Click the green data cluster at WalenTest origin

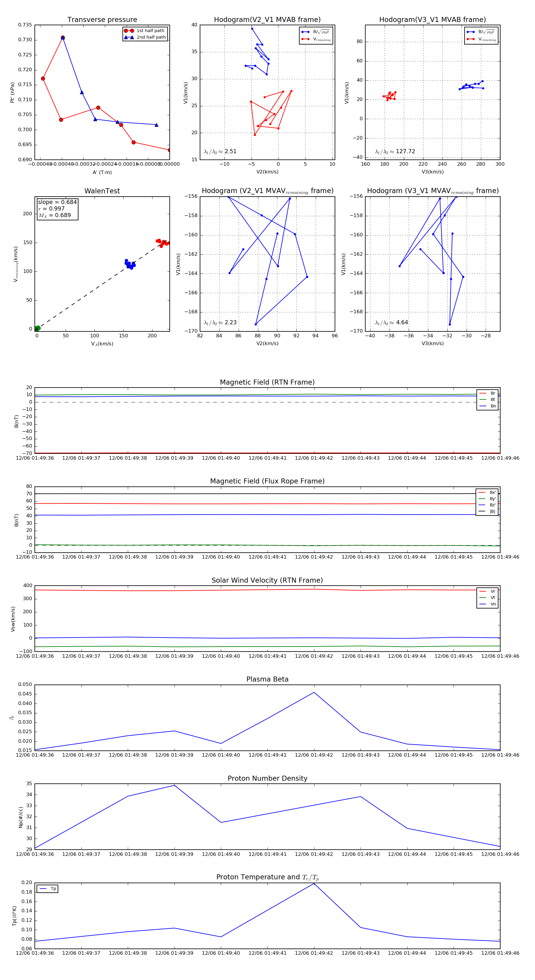click(37, 328)
